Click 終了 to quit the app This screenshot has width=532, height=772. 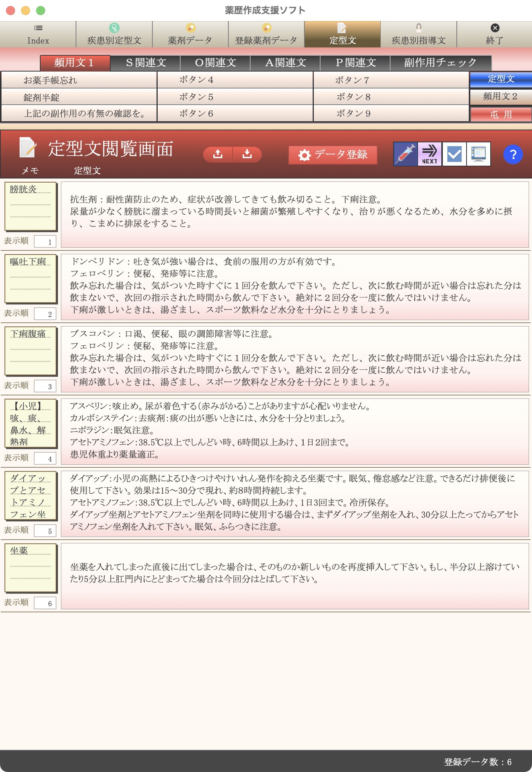[x=495, y=34]
